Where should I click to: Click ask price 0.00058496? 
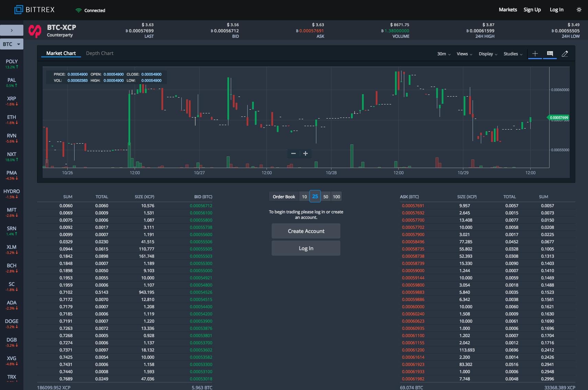413,242
